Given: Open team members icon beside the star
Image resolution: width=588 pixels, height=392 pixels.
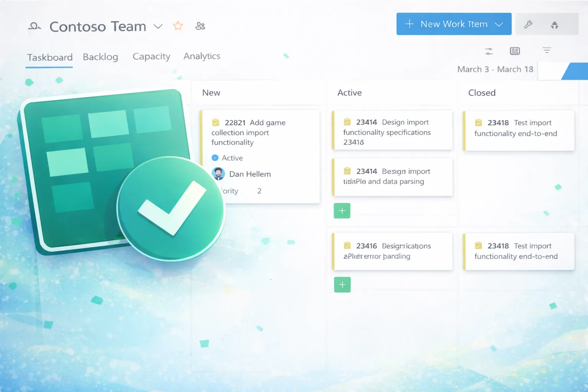Looking at the screenshot, I should (200, 26).
